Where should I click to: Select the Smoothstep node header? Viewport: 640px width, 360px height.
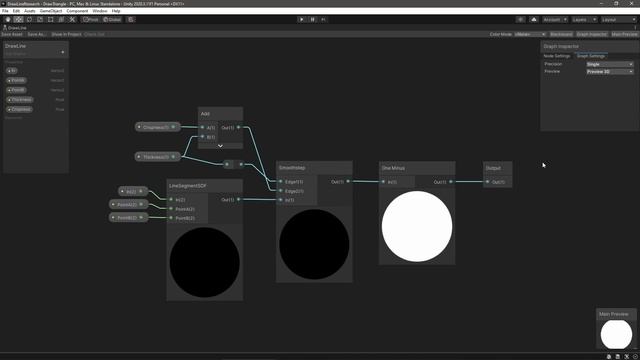pos(314,168)
